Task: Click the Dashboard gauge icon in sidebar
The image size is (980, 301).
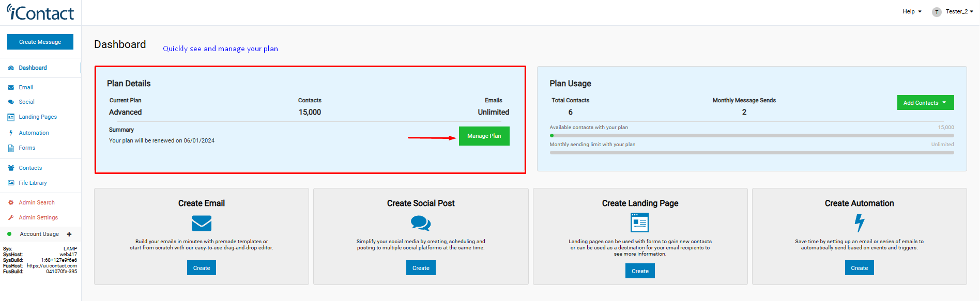Action: click(11, 68)
